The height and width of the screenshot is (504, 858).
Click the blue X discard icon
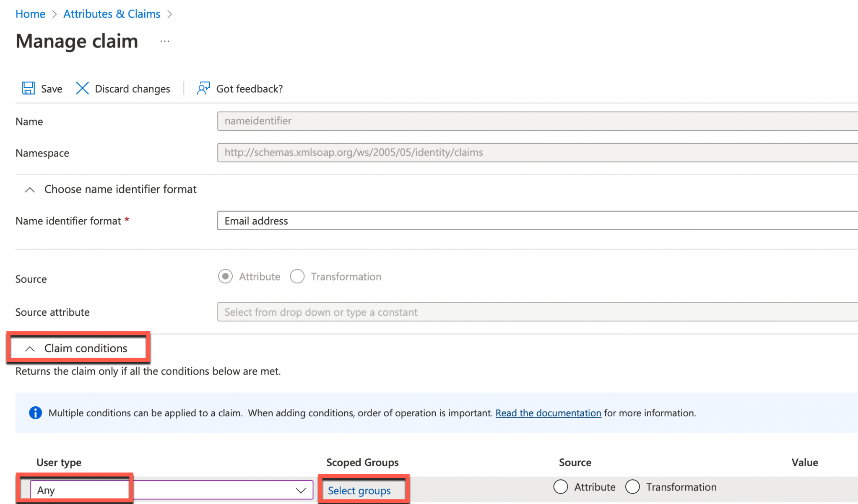pos(82,88)
